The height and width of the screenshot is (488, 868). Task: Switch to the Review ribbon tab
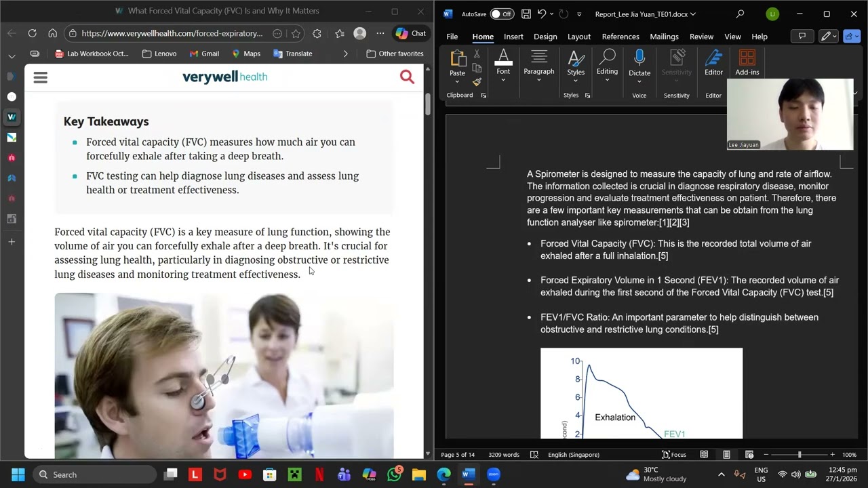coord(701,37)
